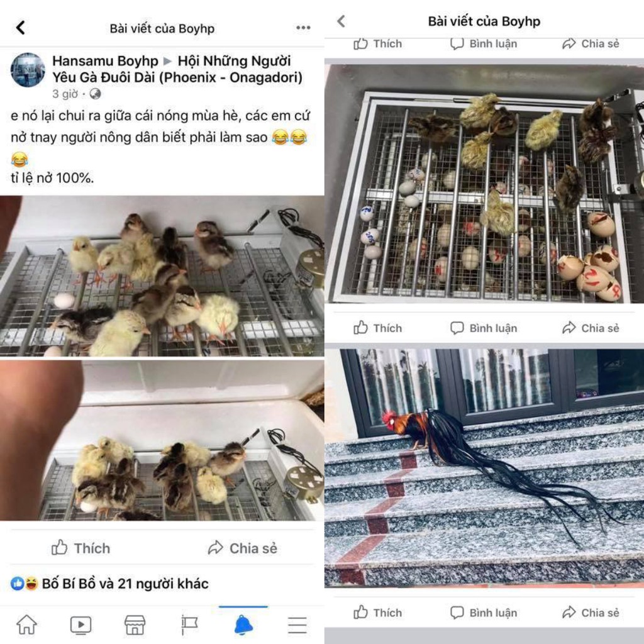Like the long-tail rooster photo with Thích
This screenshot has width=644, height=644.
tap(377, 613)
